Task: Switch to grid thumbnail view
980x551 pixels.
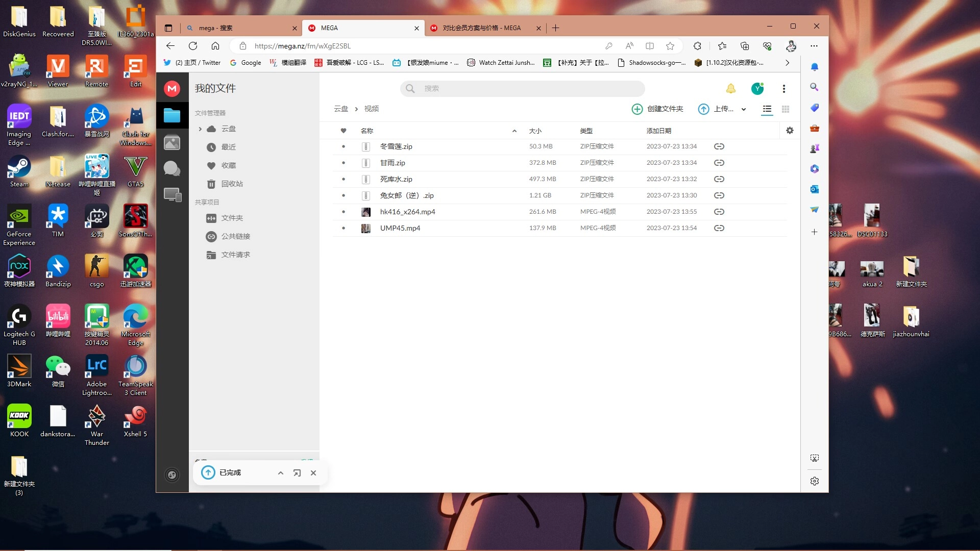Action: (786, 109)
